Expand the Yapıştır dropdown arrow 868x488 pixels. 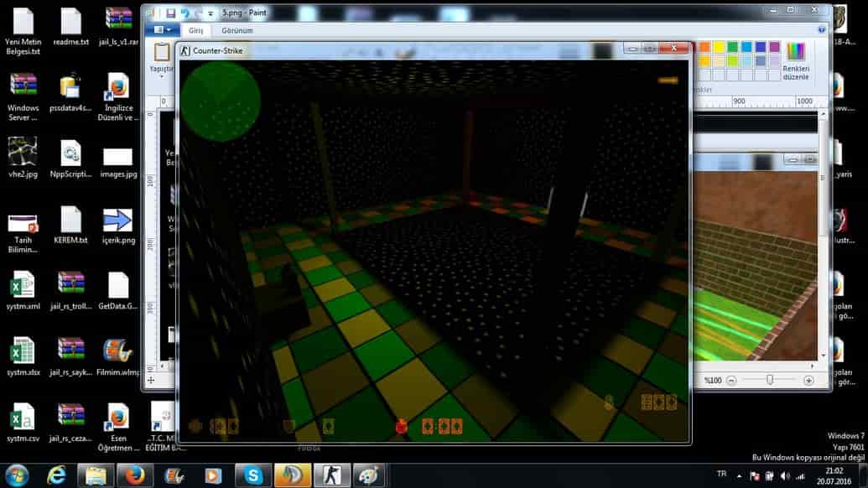(162, 76)
